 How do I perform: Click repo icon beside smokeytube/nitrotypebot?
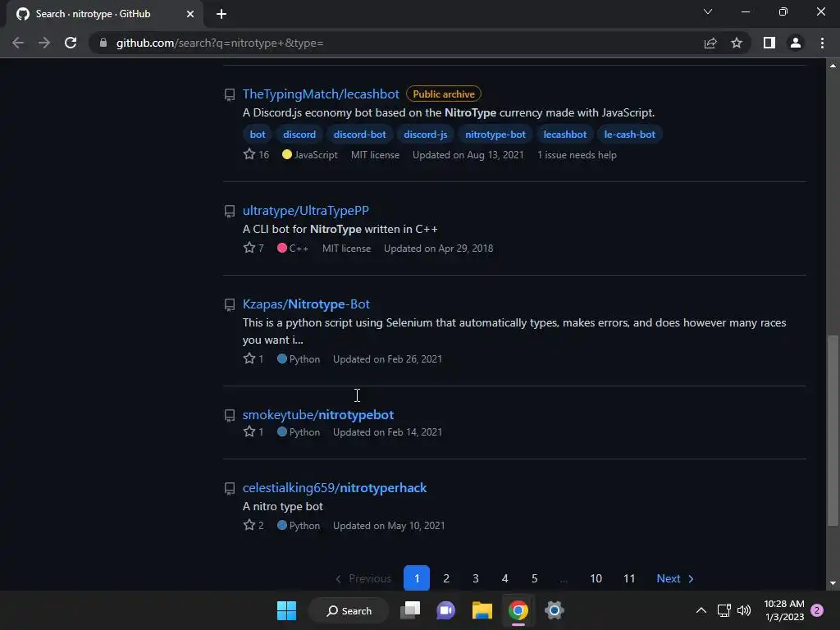tap(230, 415)
